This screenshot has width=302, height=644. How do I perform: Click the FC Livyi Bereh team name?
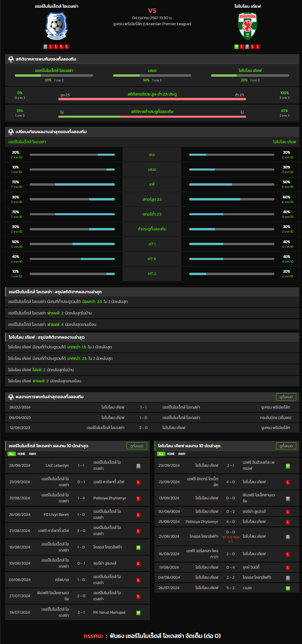pos(56,515)
